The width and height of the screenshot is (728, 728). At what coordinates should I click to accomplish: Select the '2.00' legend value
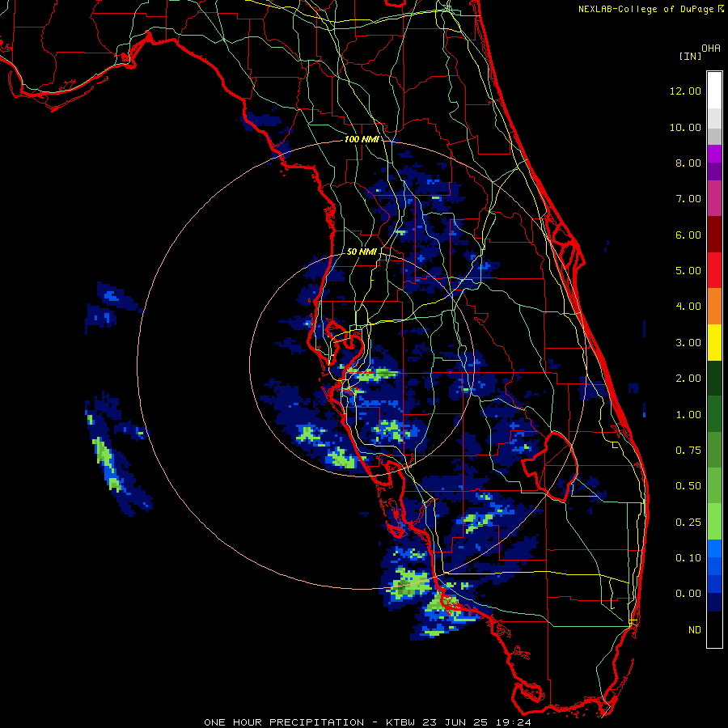tap(688, 379)
